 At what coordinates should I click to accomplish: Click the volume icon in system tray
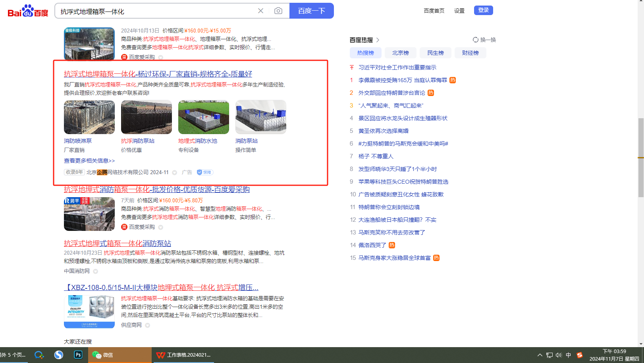pyautogui.click(x=559, y=355)
